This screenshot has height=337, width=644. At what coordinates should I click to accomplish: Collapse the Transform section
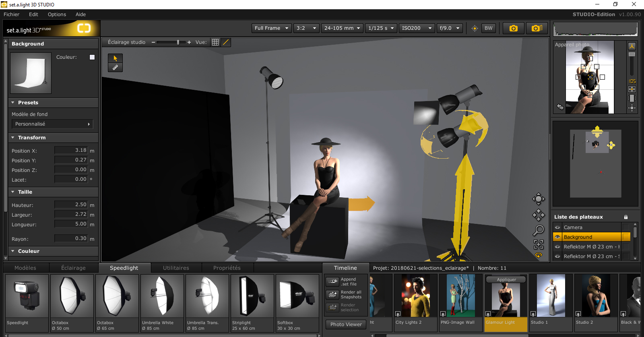(x=13, y=138)
